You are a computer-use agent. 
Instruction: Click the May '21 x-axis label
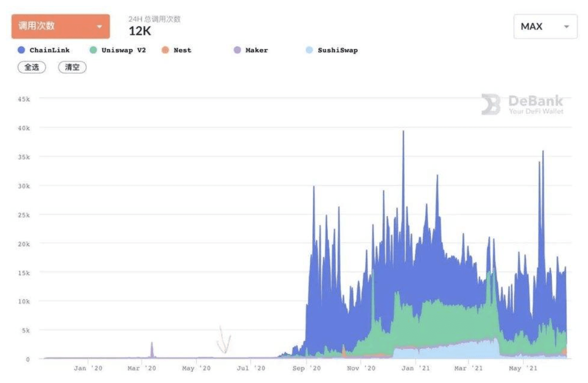523,368
